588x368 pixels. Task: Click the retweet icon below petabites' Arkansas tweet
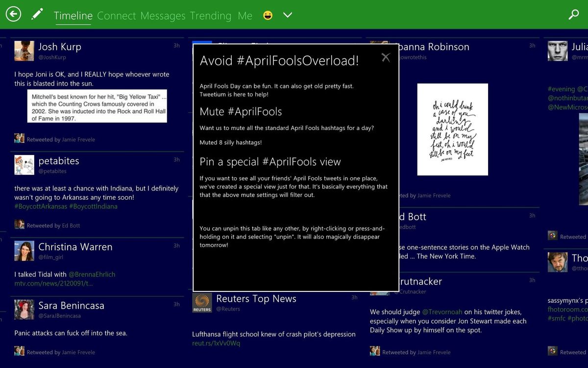click(x=20, y=225)
